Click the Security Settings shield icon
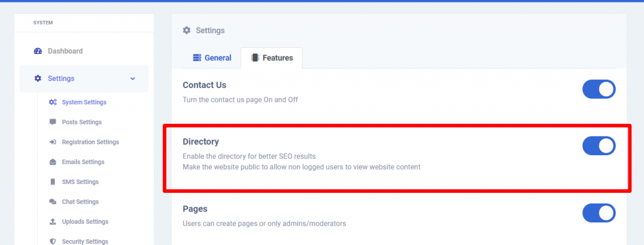644x245 pixels. point(53,241)
